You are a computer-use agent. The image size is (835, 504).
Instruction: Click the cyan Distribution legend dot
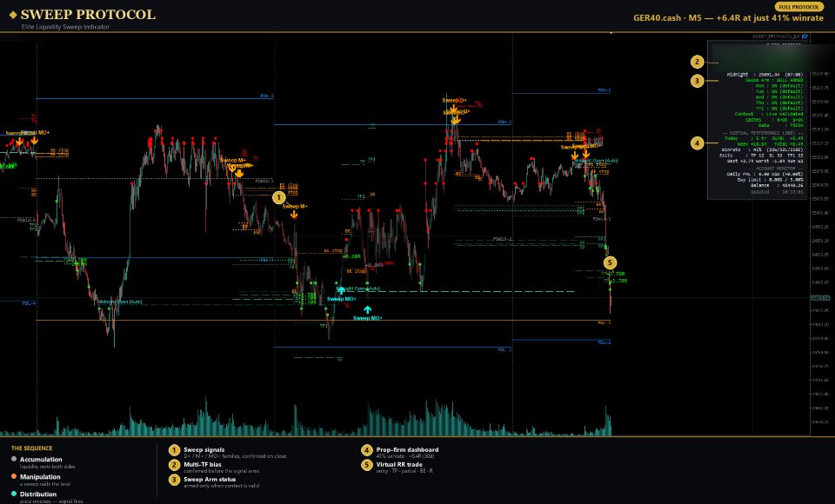[x=14, y=494]
